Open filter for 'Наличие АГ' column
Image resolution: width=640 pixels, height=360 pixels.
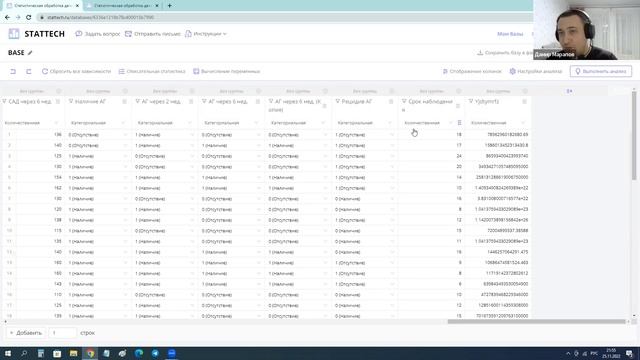pyautogui.click(x=71, y=101)
